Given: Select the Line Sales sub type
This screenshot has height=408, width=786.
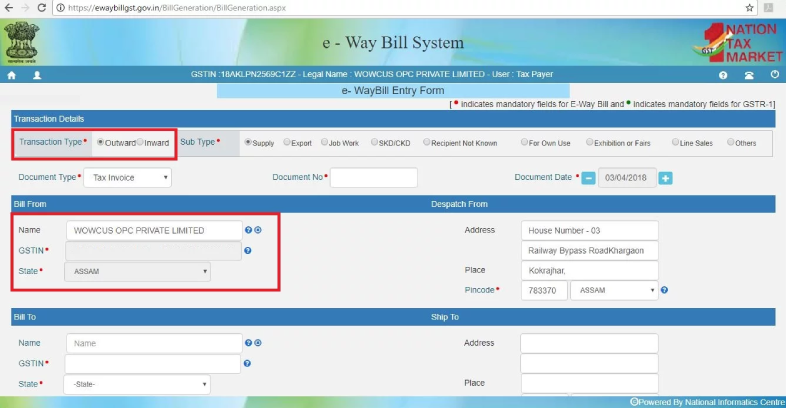Looking at the screenshot, I should (x=675, y=142).
